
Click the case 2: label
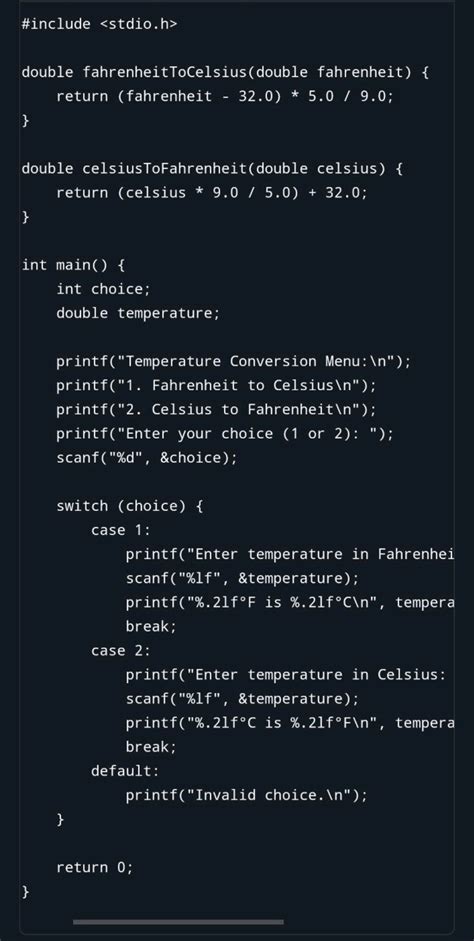[x=121, y=651]
